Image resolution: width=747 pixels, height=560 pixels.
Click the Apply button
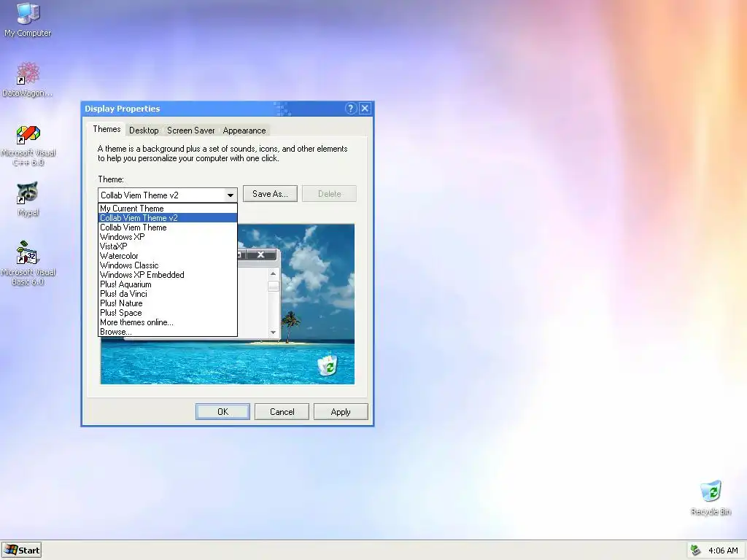pyautogui.click(x=341, y=412)
